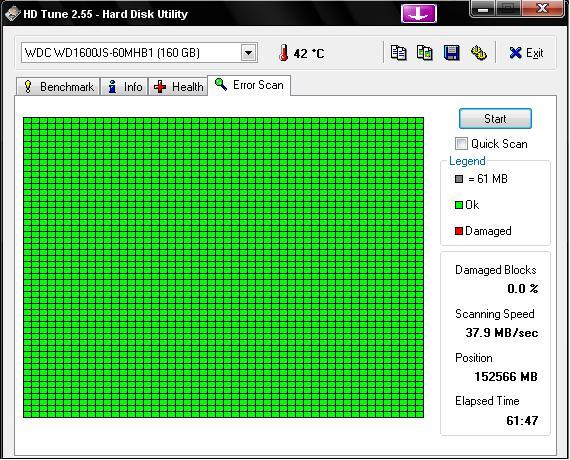Expand the drive selection dropdown arrow

point(249,53)
